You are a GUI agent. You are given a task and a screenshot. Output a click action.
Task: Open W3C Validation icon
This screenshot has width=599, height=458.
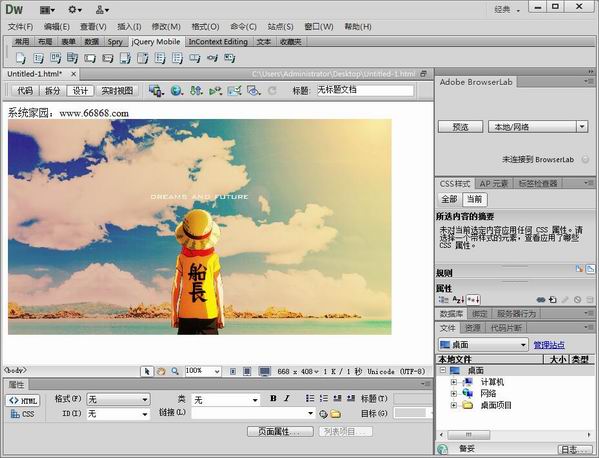tap(215, 91)
